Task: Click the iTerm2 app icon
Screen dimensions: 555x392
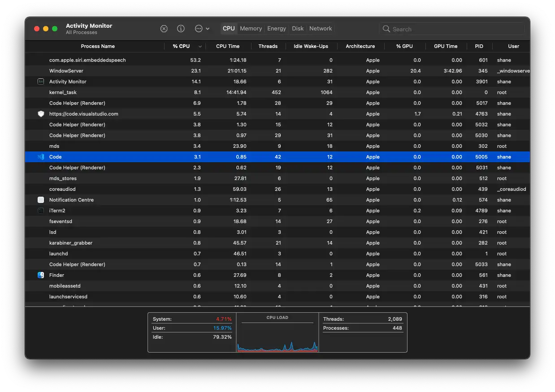Action: (41, 211)
